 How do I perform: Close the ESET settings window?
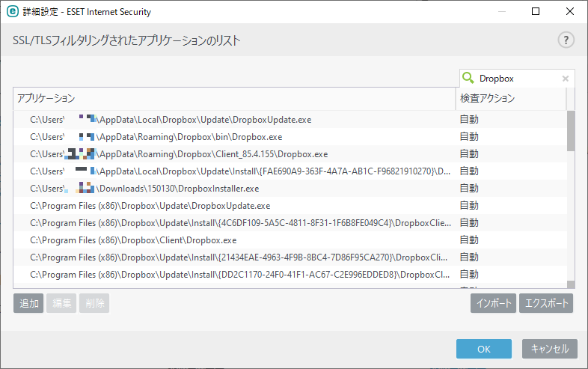click(x=569, y=12)
